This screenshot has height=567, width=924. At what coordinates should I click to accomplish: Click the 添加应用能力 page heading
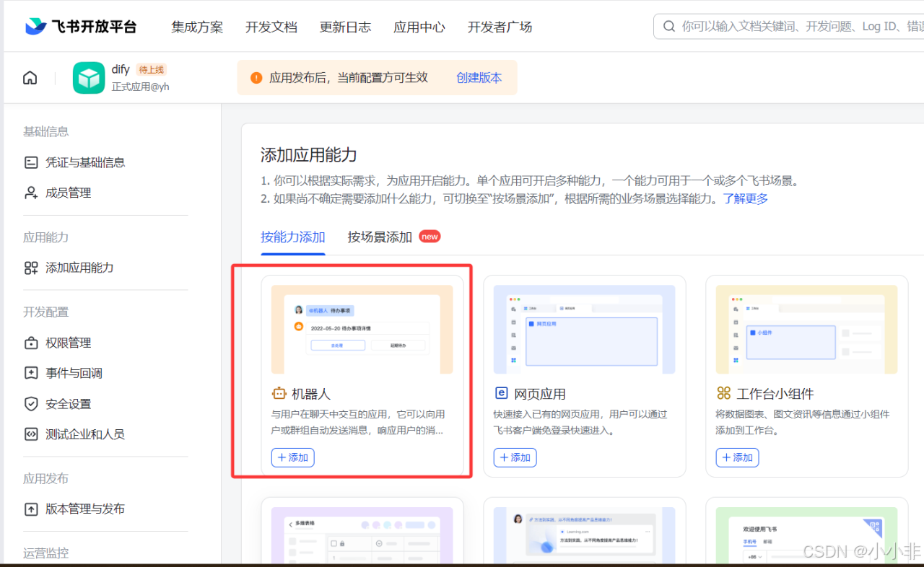pyautogui.click(x=309, y=155)
